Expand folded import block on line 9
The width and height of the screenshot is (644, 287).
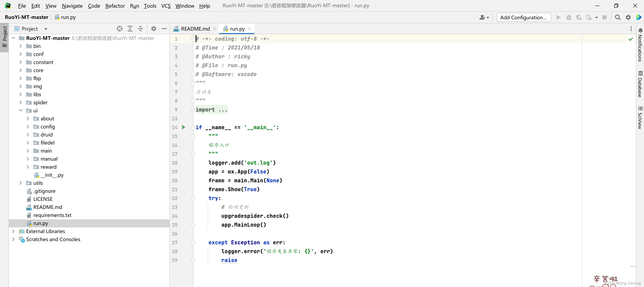pyautogui.click(x=193, y=110)
